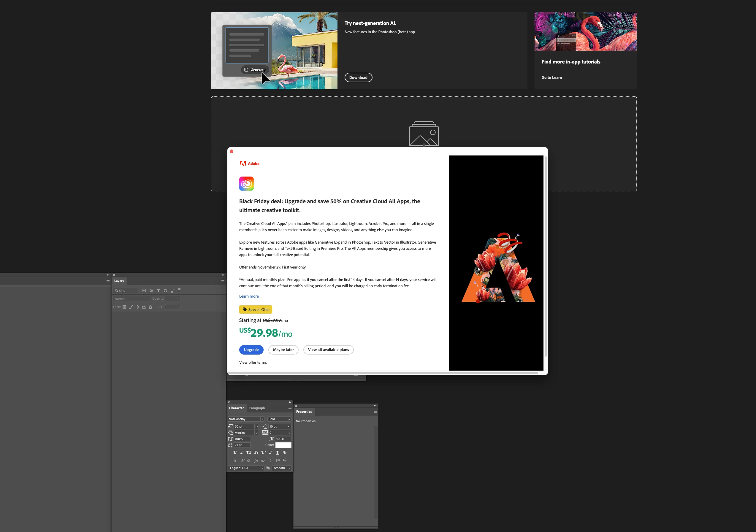Screen dimensions: 756x532
Task: Click the Maybe later button
Action: tap(283, 350)
